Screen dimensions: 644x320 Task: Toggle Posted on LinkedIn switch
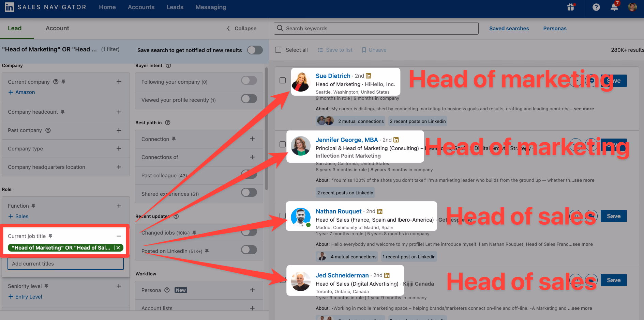coord(249,250)
